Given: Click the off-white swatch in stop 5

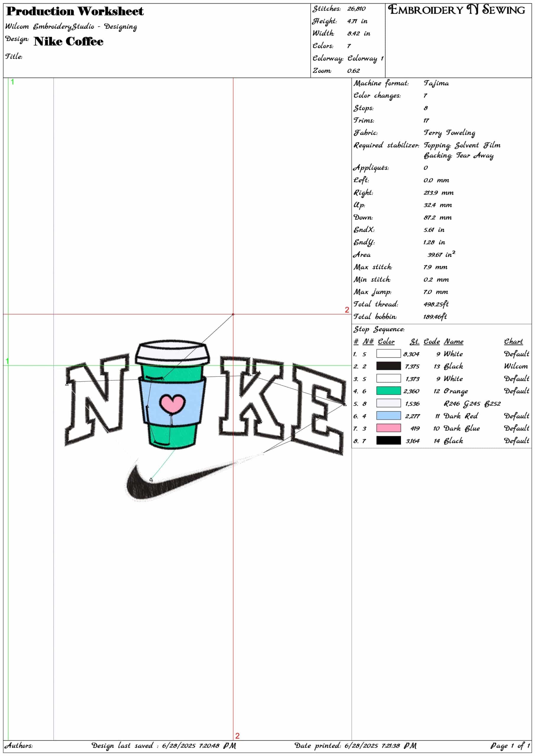Looking at the screenshot, I should [x=388, y=403].
